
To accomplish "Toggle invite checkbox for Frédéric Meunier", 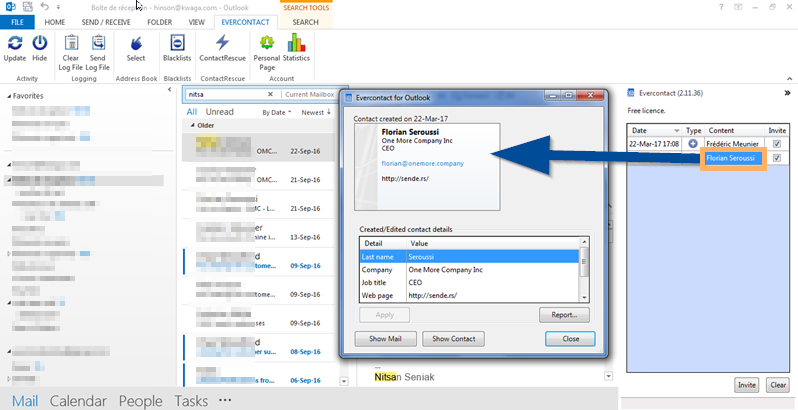I will [x=777, y=144].
